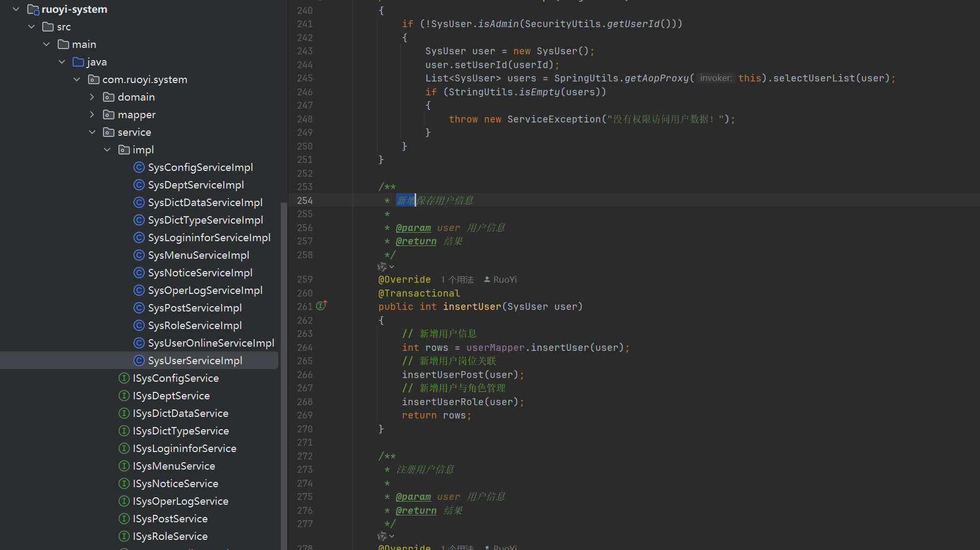The width and height of the screenshot is (980, 550).
Task: Click the ISysLogininforService interface icon
Action: [x=124, y=448]
